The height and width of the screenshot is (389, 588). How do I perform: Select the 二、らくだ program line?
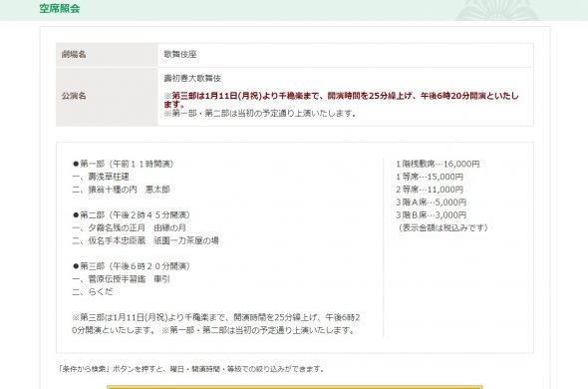pos(93,291)
